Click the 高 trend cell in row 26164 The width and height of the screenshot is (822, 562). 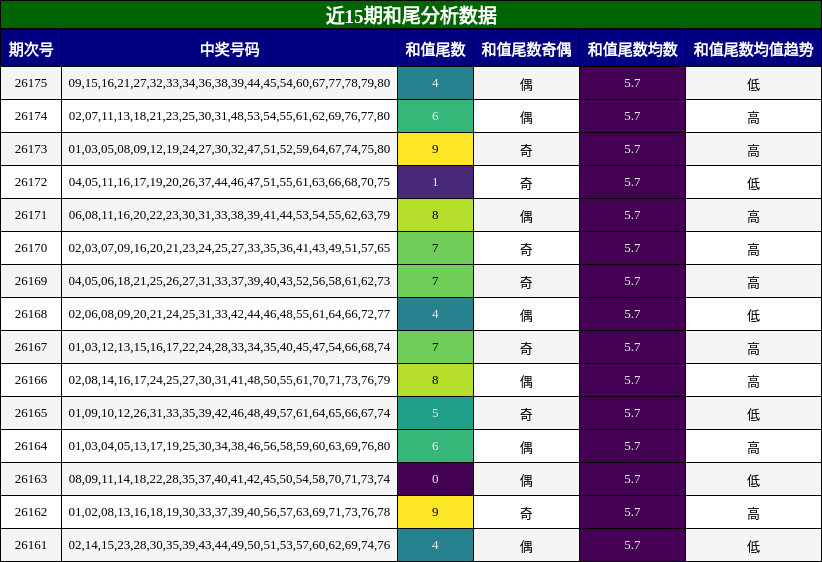point(753,447)
